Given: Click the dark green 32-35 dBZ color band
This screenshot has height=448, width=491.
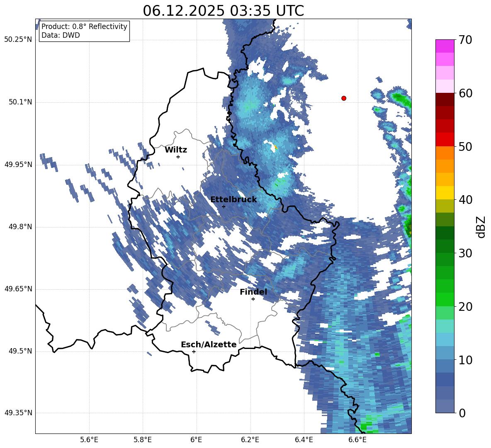Looking at the screenshot, I should click(445, 233).
